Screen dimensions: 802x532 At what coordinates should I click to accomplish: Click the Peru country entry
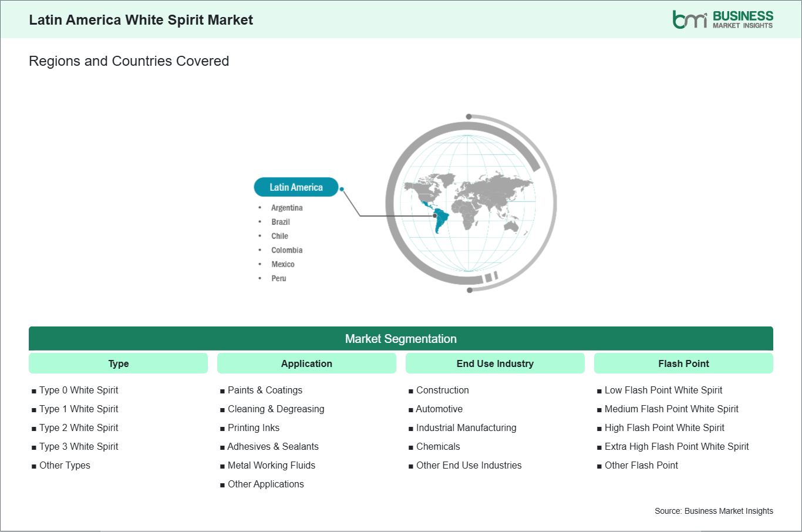(x=278, y=278)
